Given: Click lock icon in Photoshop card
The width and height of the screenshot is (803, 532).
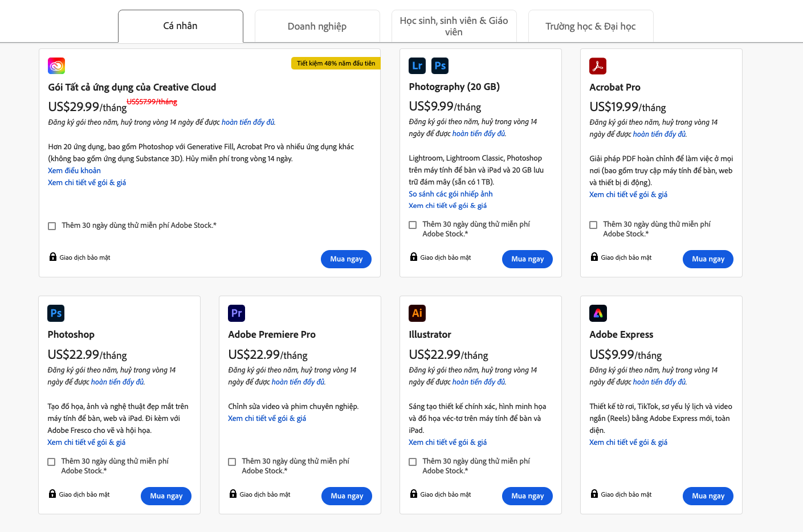Looking at the screenshot, I should [x=52, y=494].
